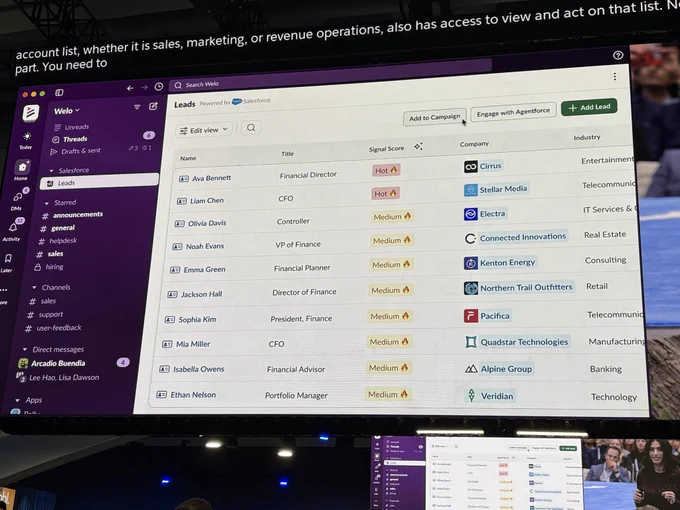Click the Medium badge for Noah Evans
This screenshot has height=510, width=680.
coord(391,240)
